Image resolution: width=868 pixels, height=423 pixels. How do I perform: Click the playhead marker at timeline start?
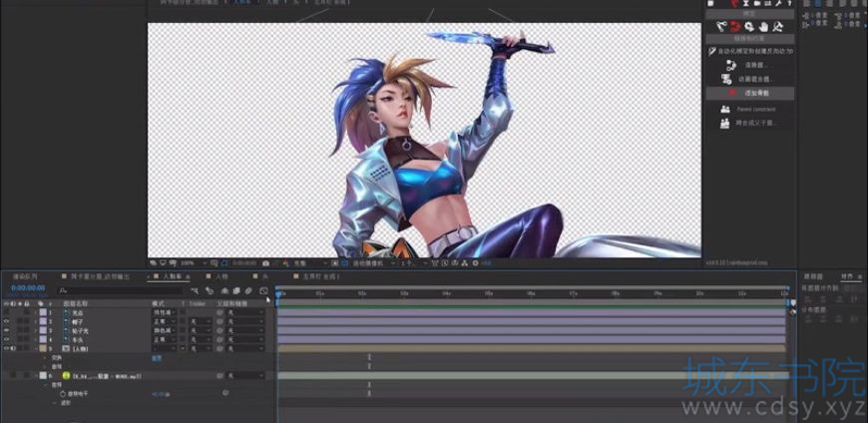pos(278,294)
